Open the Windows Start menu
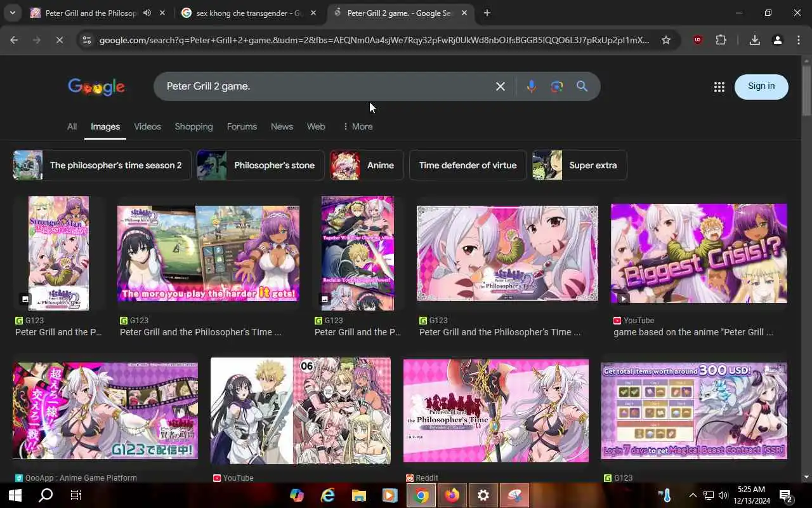 click(15, 495)
